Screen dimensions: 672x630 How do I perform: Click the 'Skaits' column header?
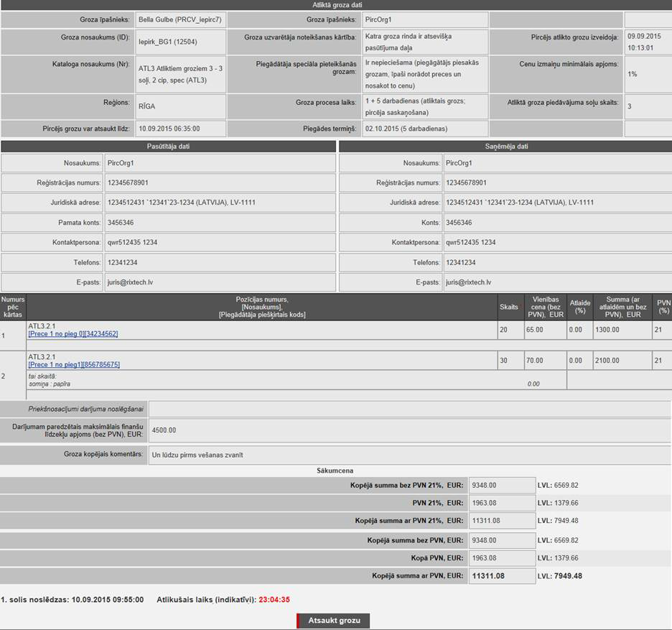click(508, 307)
